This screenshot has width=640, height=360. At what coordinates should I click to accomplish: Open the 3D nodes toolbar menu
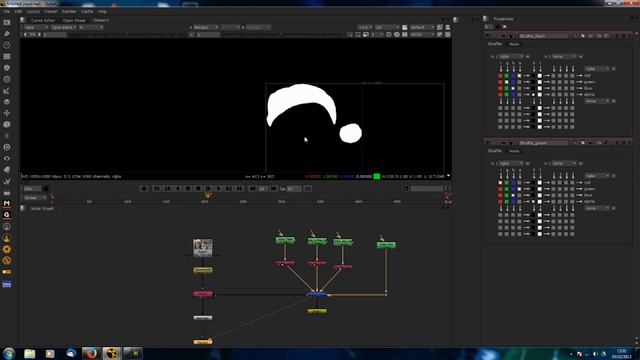click(7, 124)
